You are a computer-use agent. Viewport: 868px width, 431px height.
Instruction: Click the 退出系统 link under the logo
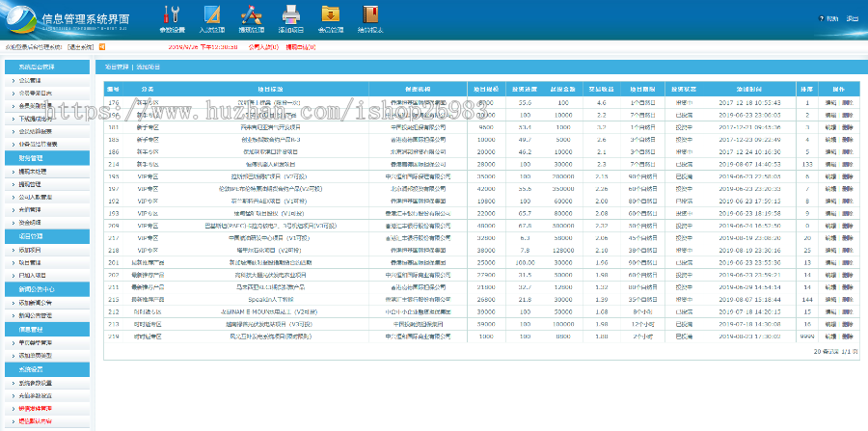(x=80, y=45)
